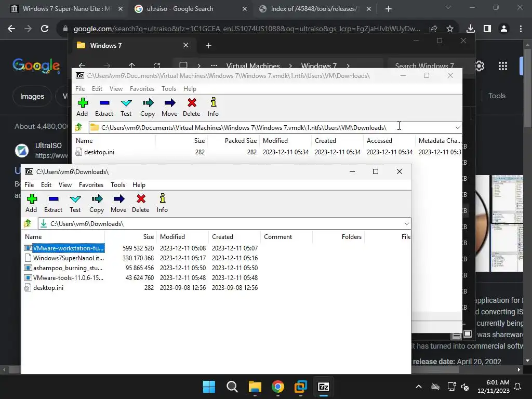Open the 7-Zip taskbar icon
The width and height of the screenshot is (532, 399).
(323, 387)
